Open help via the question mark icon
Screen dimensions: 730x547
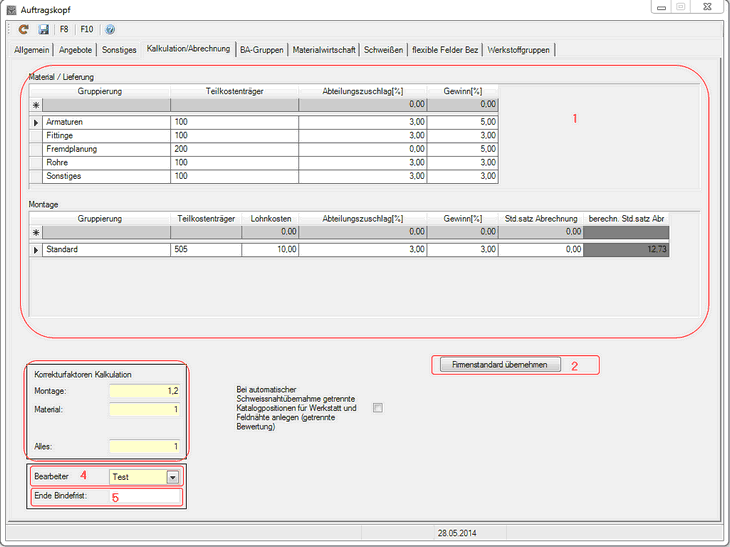(110, 30)
